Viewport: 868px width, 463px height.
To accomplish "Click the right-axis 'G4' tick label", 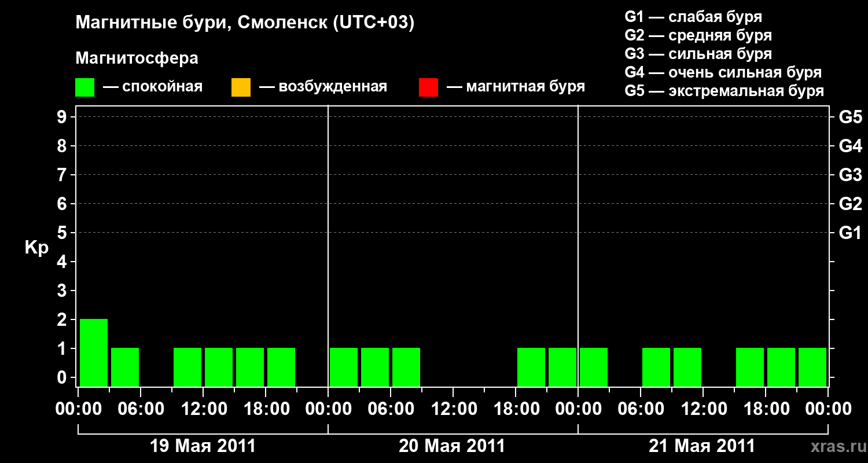I will (x=851, y=146).
